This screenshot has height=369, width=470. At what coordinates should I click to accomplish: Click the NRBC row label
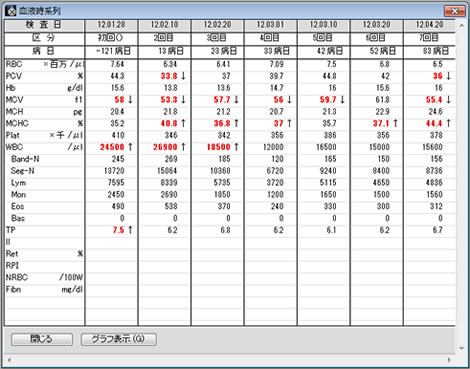[17, 277]
